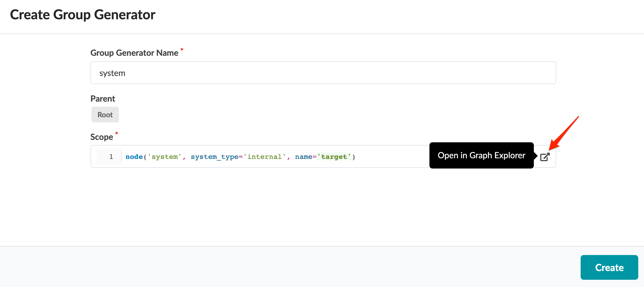Click the red asterisk beside Scope
The width and height of the screenshot is (644, 287).
[116, 133]
